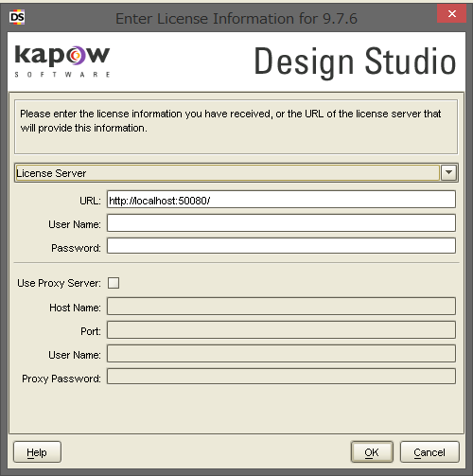Open the License Server dropdown arrow

pyautogui.click(x=448, y=173)
